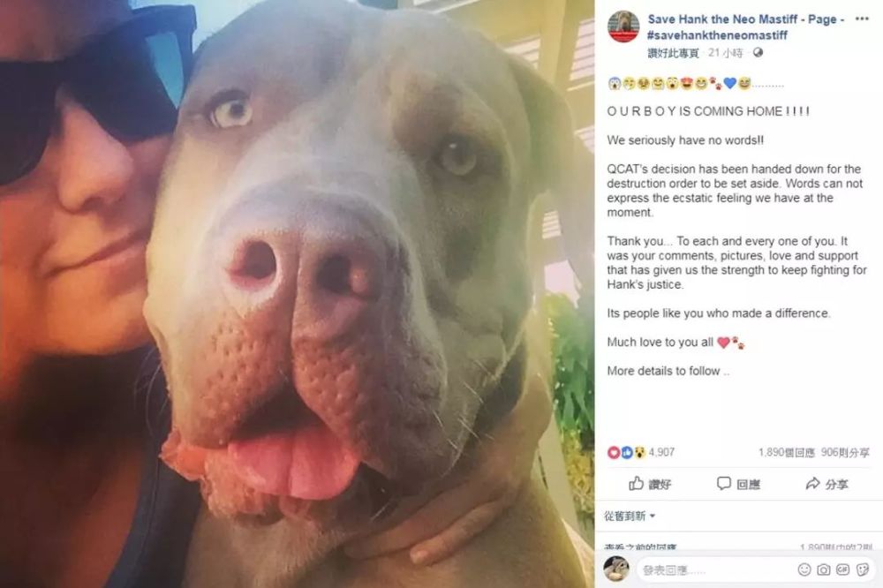883x588 pixels.
Task: Click the sticker icon in comment box
Action: click(x=862, y=569)
